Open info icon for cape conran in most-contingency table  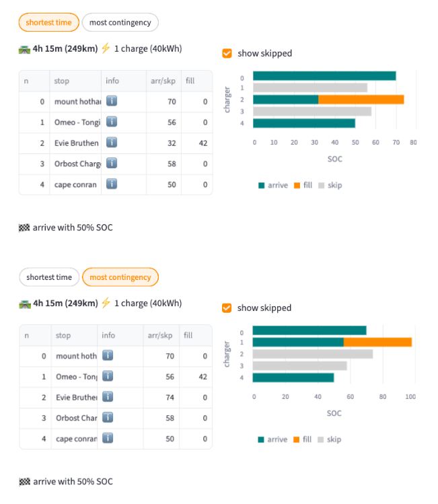pyautogui.click(x=108, y=438)
